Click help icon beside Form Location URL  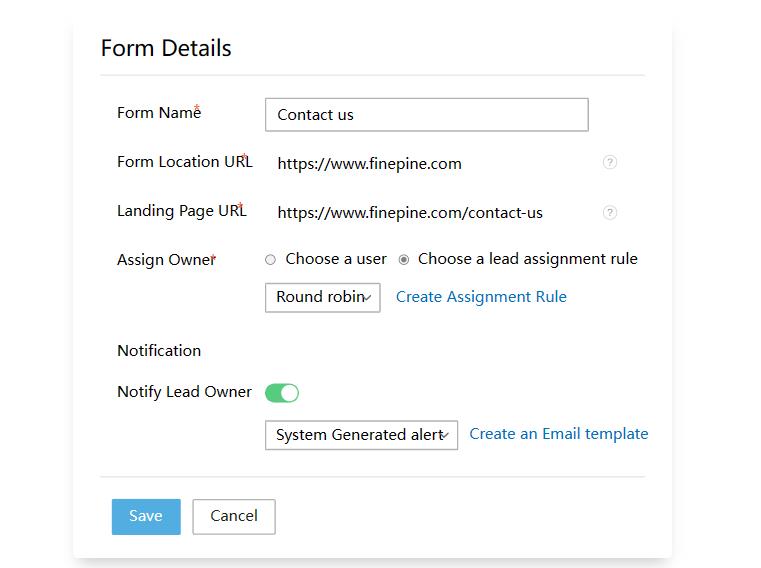point(610,162)
